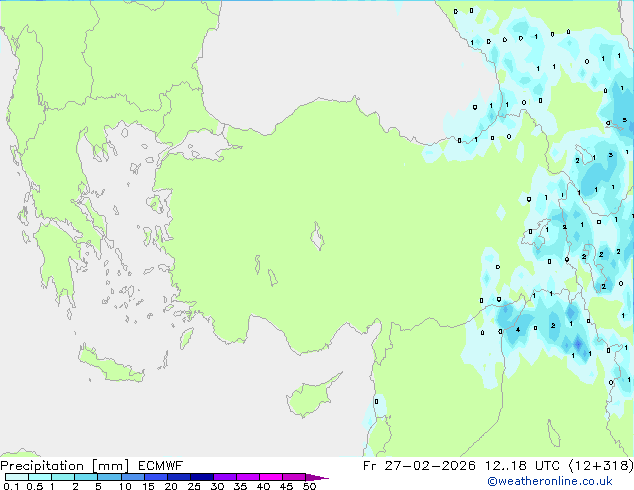
Task: Click the 1–2 mm legend swatch
Action: tap(63, 477)
